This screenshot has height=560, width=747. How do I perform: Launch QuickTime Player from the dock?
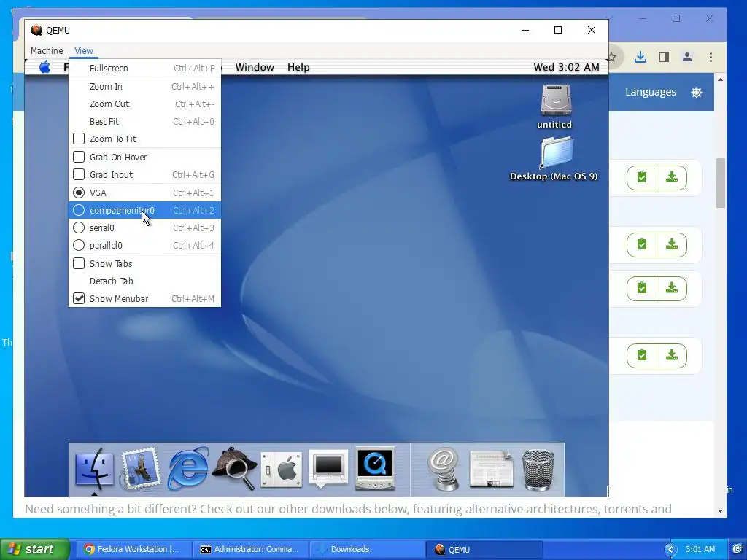click(375, 469)
